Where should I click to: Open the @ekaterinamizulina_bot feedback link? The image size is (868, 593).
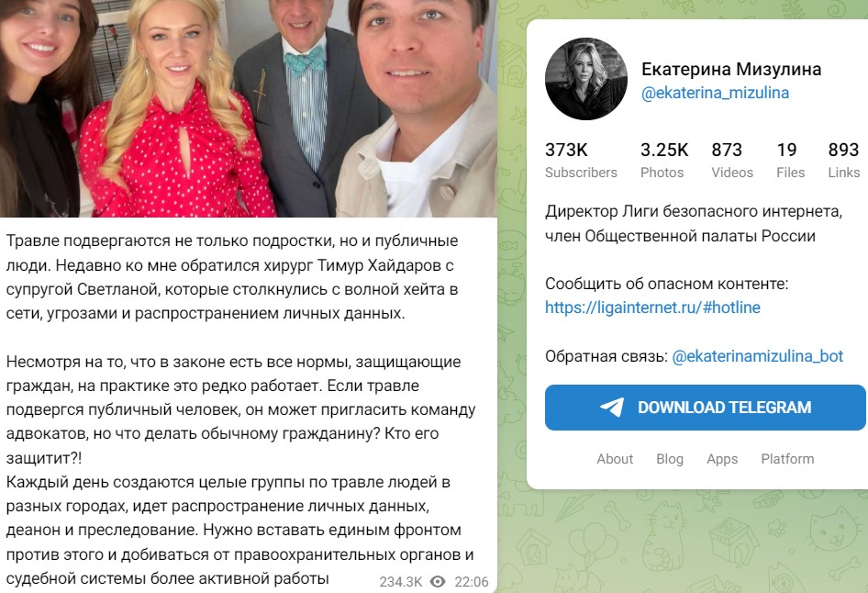click(x=757, y=356)
